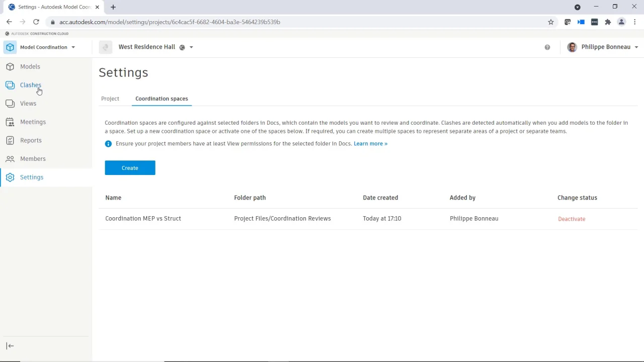The image size is (644, 362).
Task: Click the Create button
Action: tap(130, 168)
